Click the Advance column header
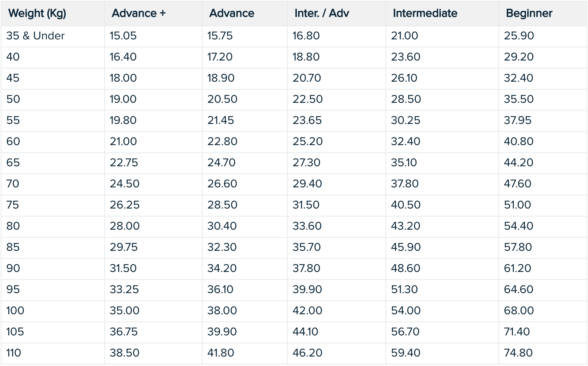 232,13
